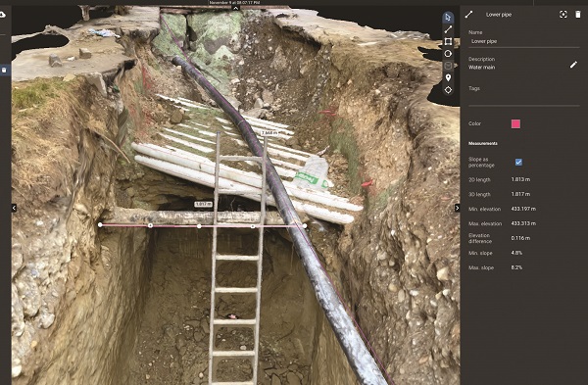This screenshot has width=588, height=385.
Task: Select the volume measurement tool
Action: pos(448,66)
